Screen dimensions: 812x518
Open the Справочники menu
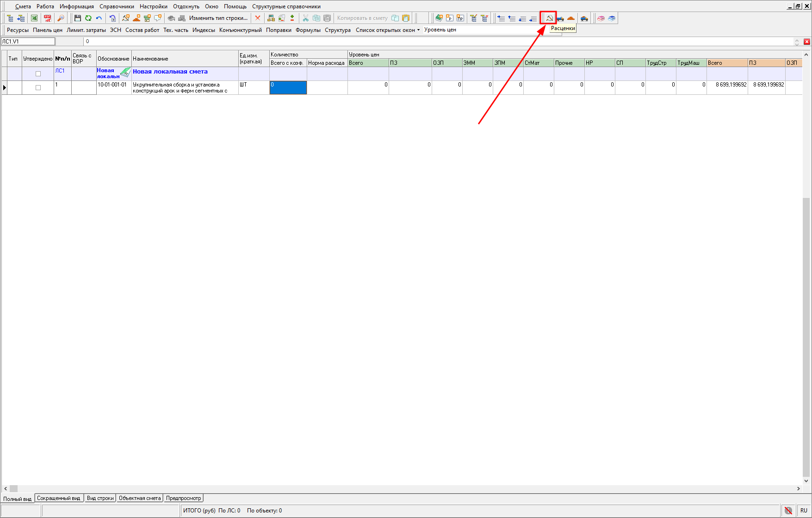117,6
